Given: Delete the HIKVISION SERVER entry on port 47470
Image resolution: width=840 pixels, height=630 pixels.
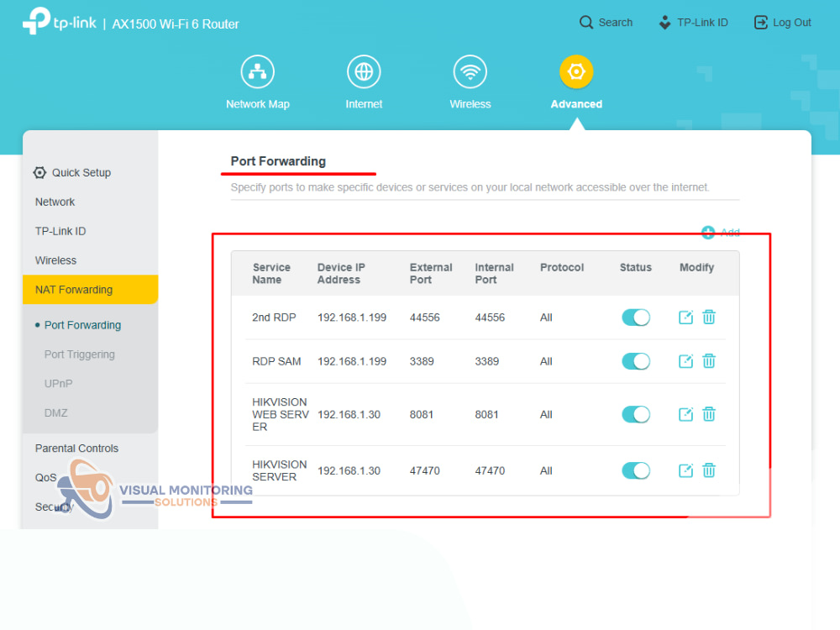Looking at the screenshot, I should [x=709, y=470].
